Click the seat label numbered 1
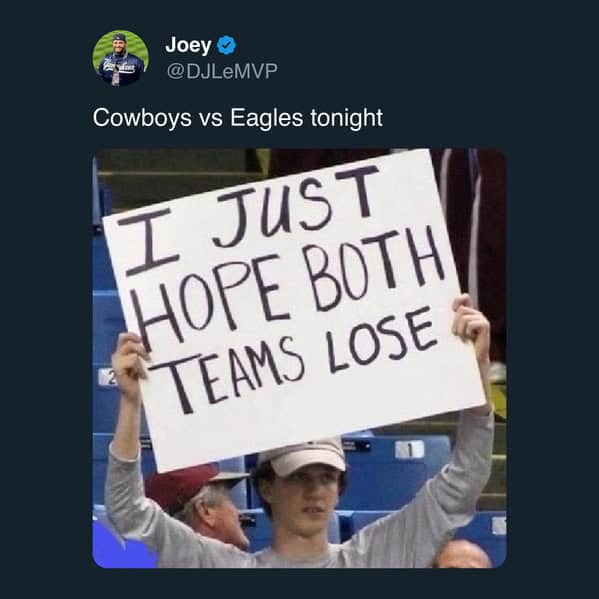Viewport: 599px width, 599px height. pyautogui.click(x=410, y=450)
